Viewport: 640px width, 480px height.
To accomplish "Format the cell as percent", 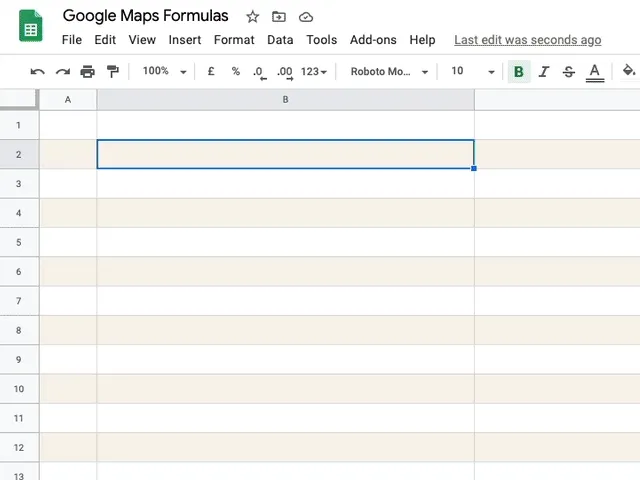I will (236, 71).
